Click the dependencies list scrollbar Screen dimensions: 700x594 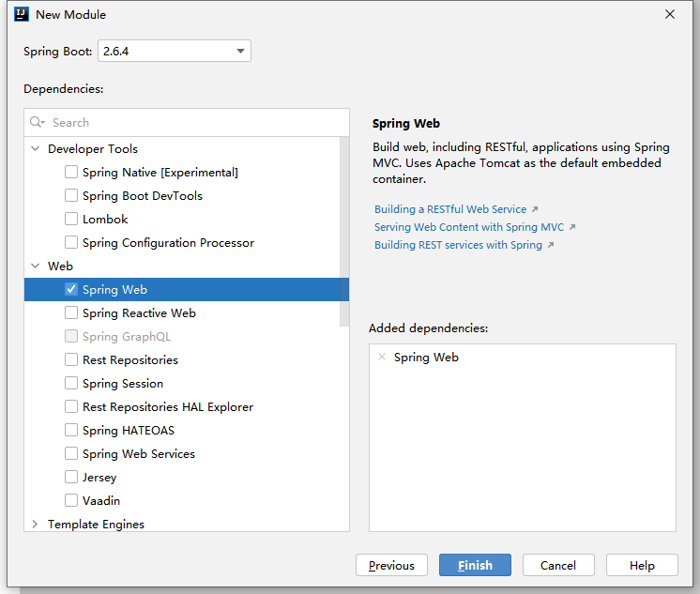point(344,235)
